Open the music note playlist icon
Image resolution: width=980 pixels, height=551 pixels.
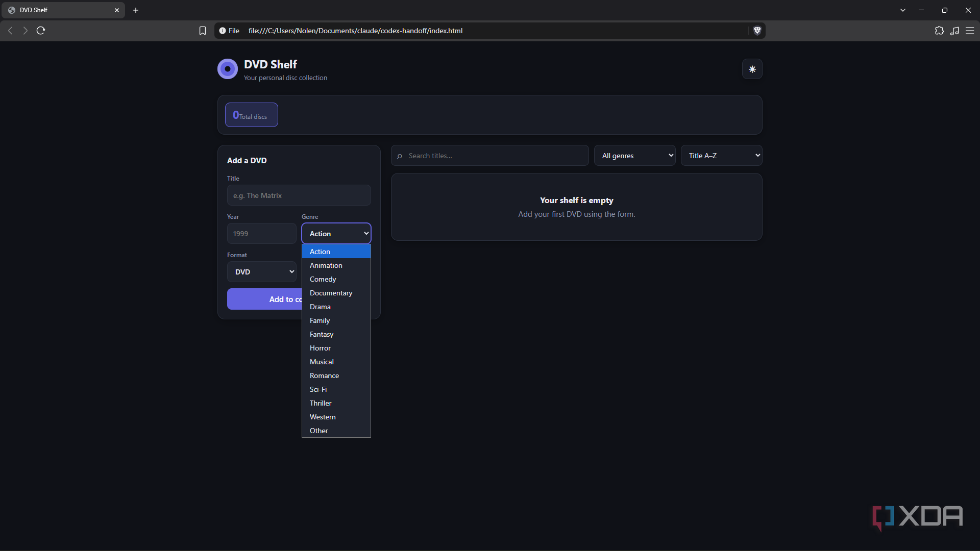pos(954,31)
